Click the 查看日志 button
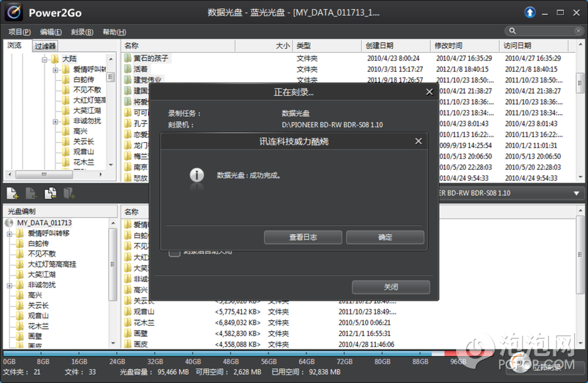This screenshot has height=383, width=588. pyautogui.click(x=303, y=237)
